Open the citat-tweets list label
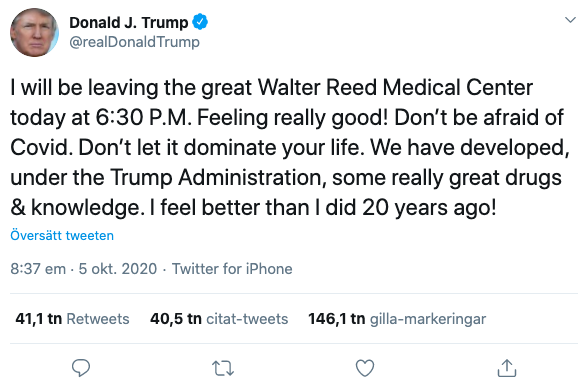588x392 pixels. coord(247,319)
